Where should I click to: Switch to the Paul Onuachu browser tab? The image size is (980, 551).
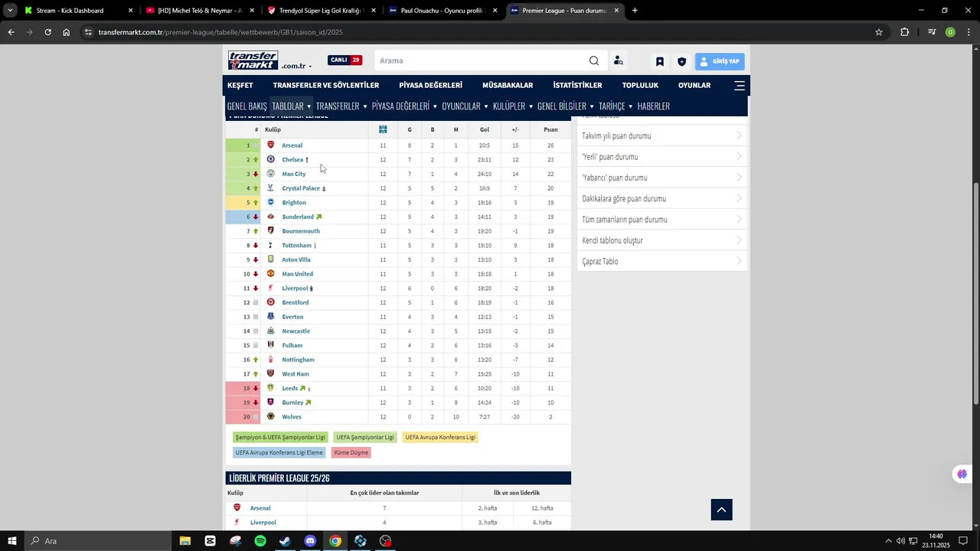pos(443,11)
